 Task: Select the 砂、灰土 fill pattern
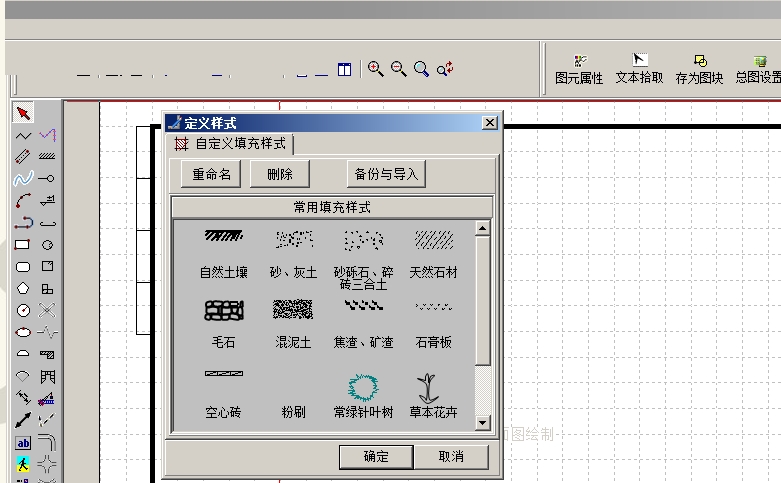[293, 254]
